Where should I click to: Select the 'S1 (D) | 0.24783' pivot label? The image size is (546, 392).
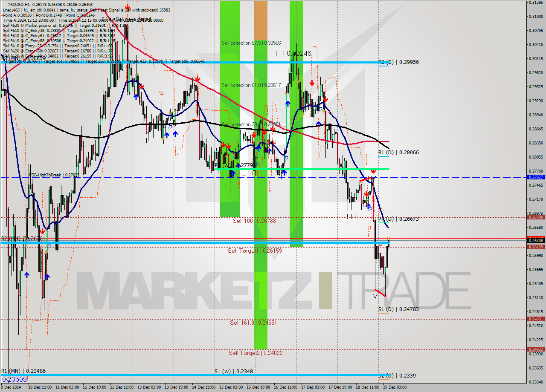pyautogui.click(x=398, y=309)
